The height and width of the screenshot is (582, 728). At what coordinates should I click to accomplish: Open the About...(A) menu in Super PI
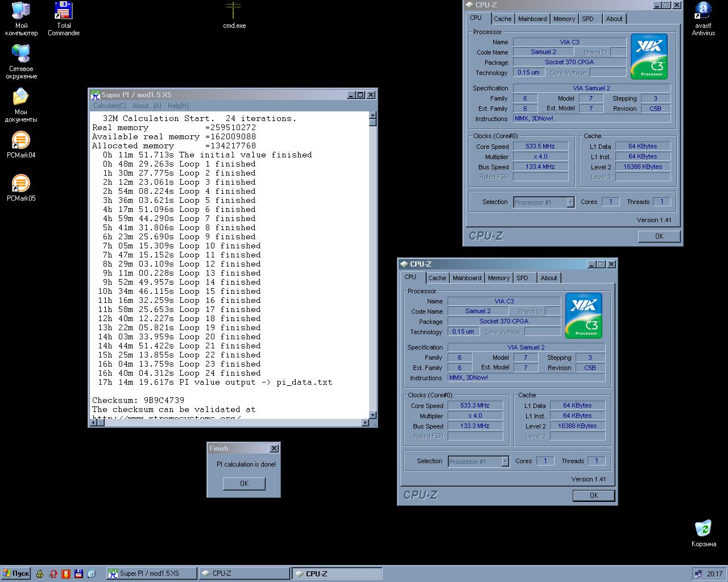pos(147,106)
